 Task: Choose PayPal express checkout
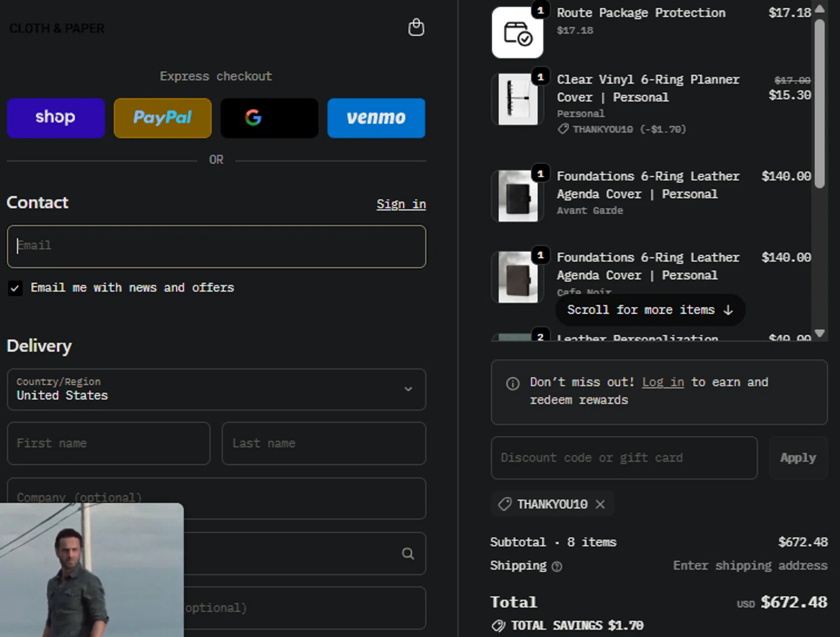162,118
